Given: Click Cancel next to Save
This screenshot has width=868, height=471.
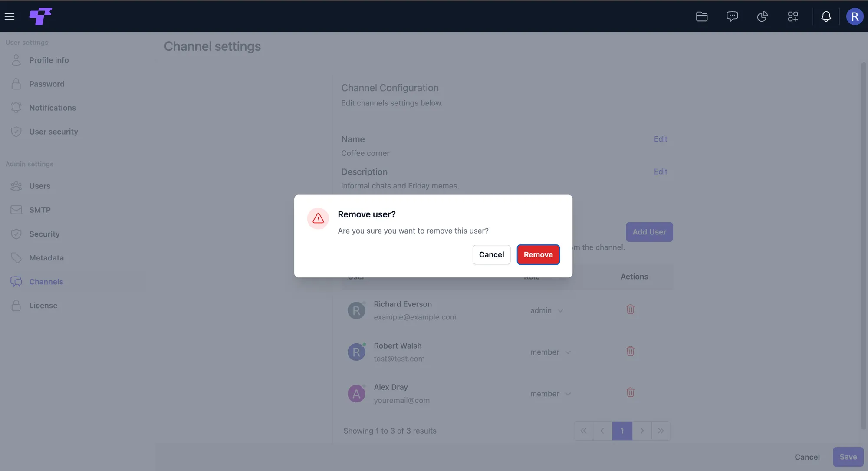Looking at the screenshot, I should coord(807,457).
